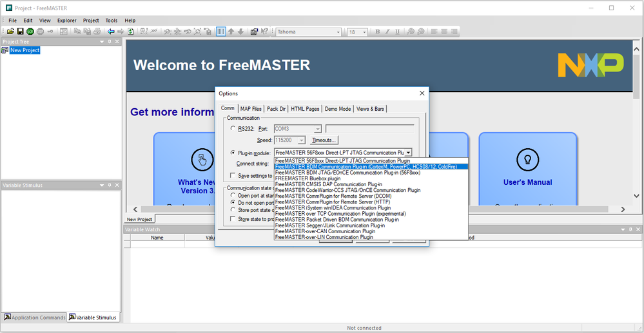The height and width of the screenshot is (333, 644).
Task: Click the Move Down arrow toolbar icon
Action: point(241,32)
